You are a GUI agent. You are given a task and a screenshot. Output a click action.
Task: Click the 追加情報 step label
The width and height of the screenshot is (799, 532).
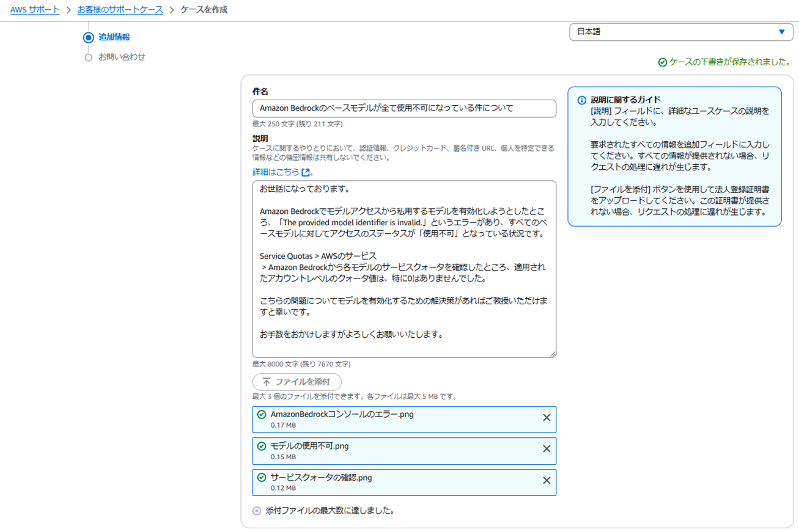(114, 37)
